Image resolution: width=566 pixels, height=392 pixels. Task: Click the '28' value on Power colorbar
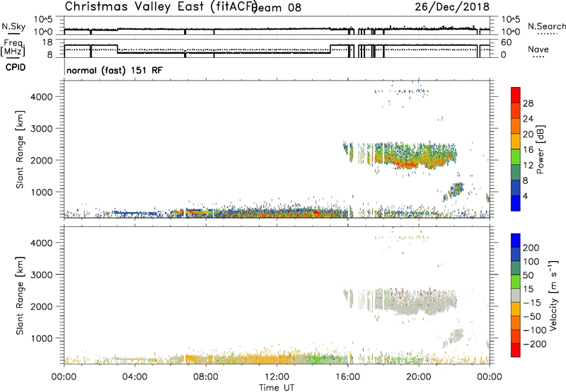point(528,103)
